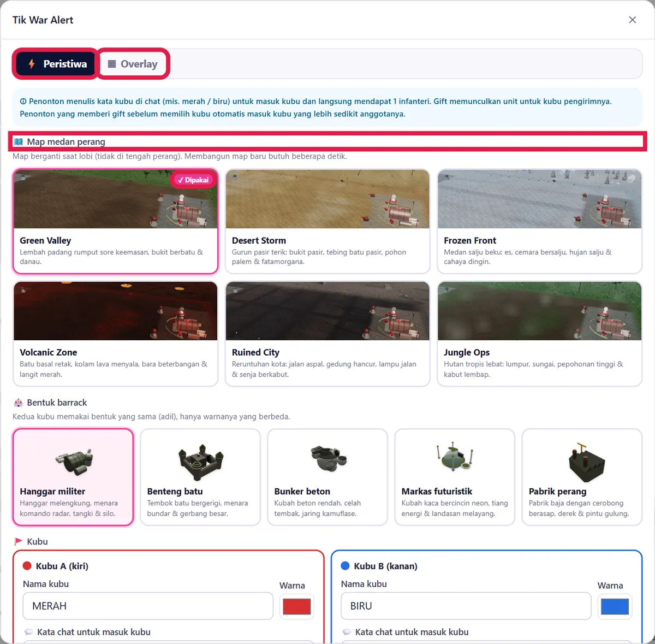Click the Bunker beton label text
The image size is (655, 644).
tap(302, 492)
